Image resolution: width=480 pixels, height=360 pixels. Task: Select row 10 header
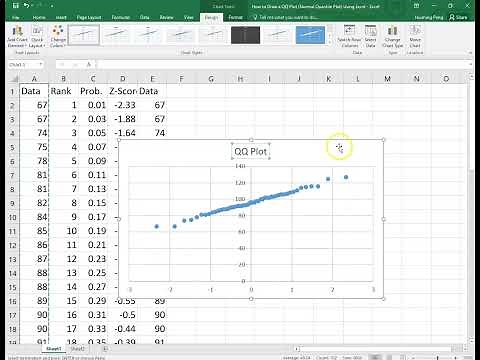pyautogui.click(x=13, y=217)
